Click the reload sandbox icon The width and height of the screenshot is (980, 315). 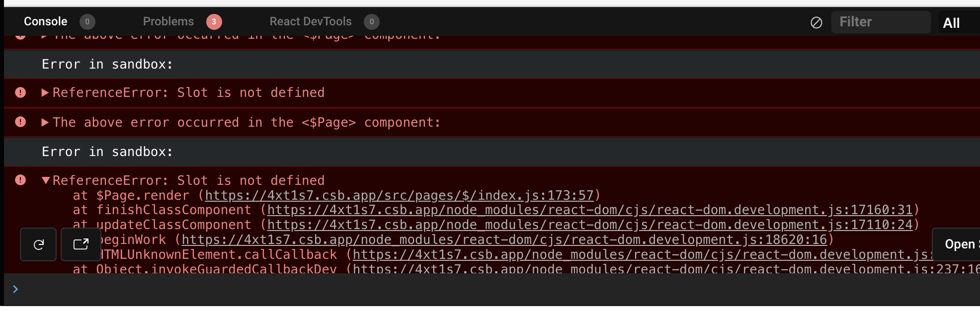tap(38, 244)
